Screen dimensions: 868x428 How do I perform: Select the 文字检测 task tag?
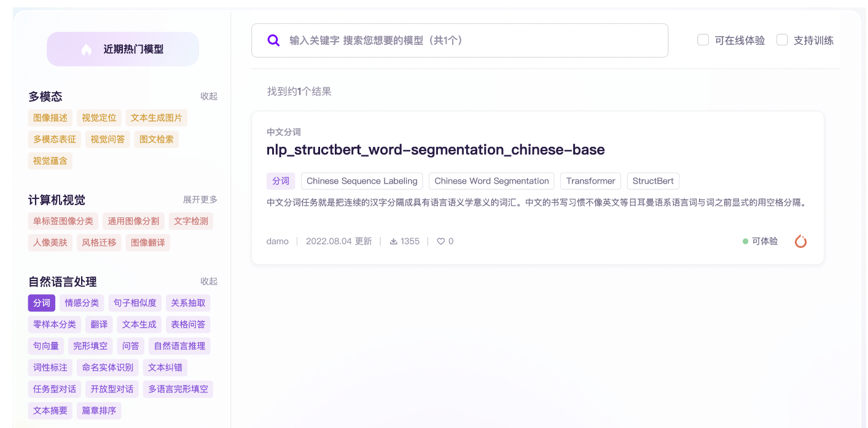191,221
